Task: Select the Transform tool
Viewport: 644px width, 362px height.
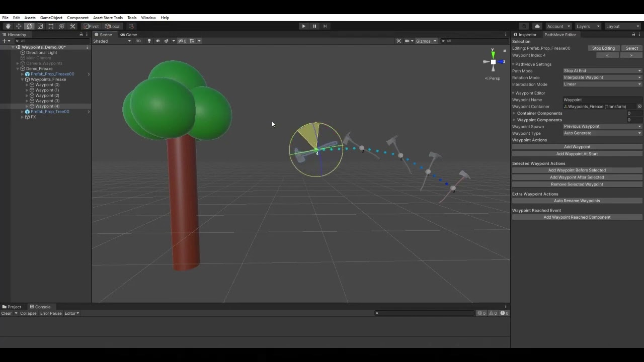Action: tap(62, 26)
